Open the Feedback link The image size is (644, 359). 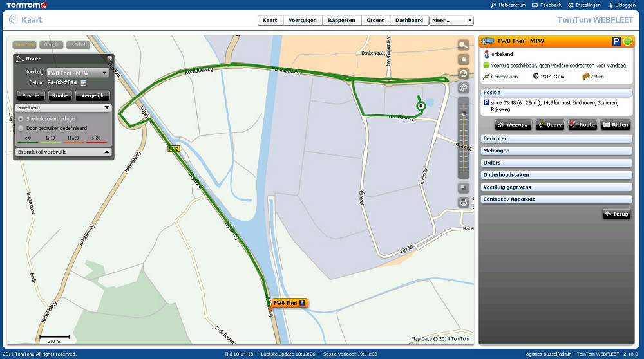(547, 5)
